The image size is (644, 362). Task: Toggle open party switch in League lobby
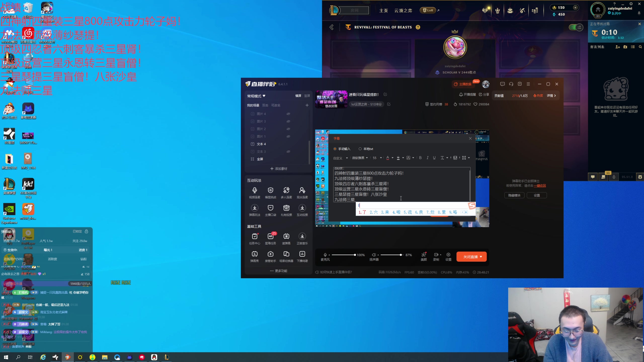click(576, 27)
